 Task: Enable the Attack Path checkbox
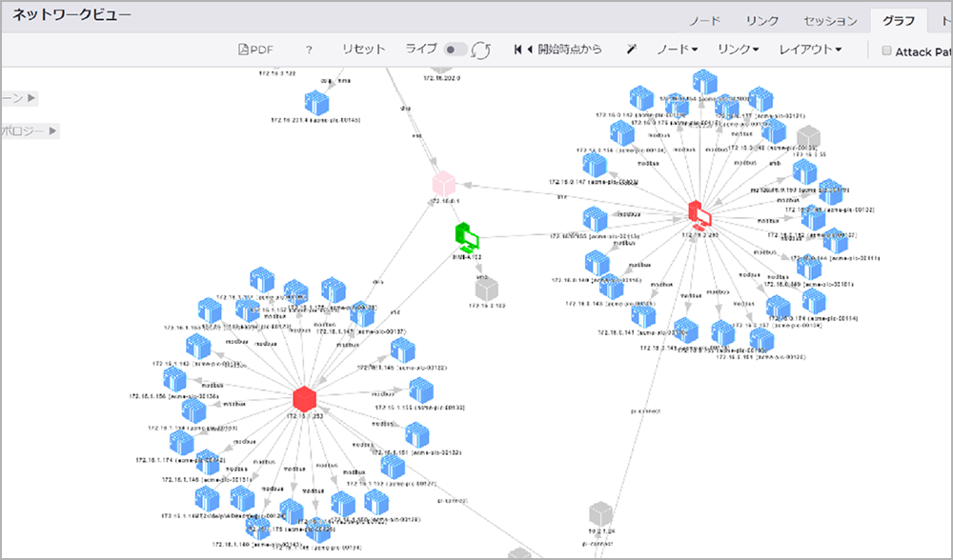[x=887, y=51]
